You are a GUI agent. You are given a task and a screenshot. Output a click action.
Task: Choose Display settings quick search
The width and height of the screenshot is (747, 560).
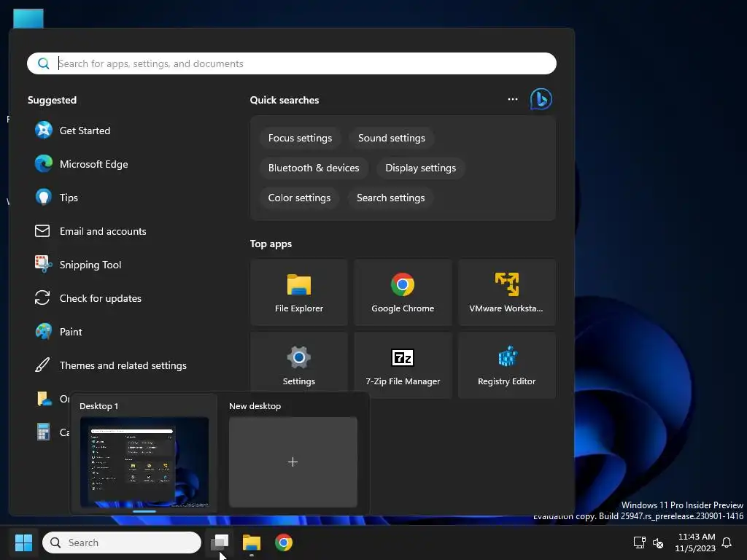point(421,168)
